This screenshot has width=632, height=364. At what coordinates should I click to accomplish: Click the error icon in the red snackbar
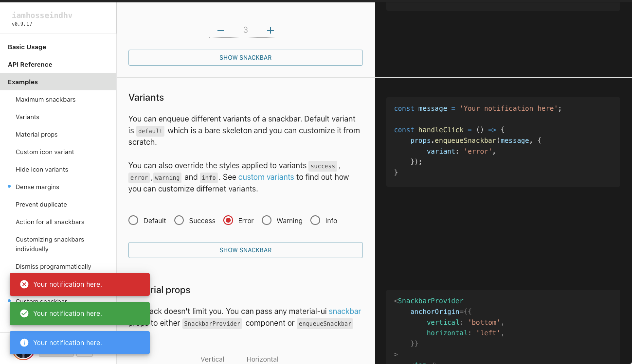click(x=24, y=284)
